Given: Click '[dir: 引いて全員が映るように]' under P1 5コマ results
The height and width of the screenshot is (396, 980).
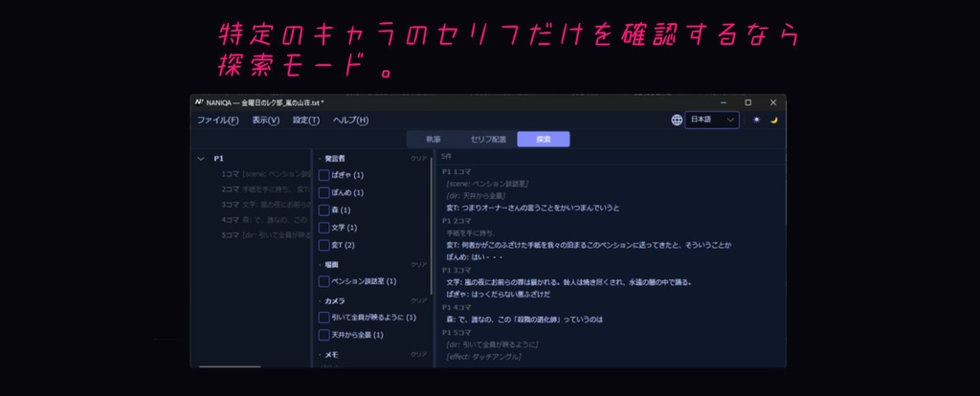Looking at the screenshot, I should click(492, 344).
